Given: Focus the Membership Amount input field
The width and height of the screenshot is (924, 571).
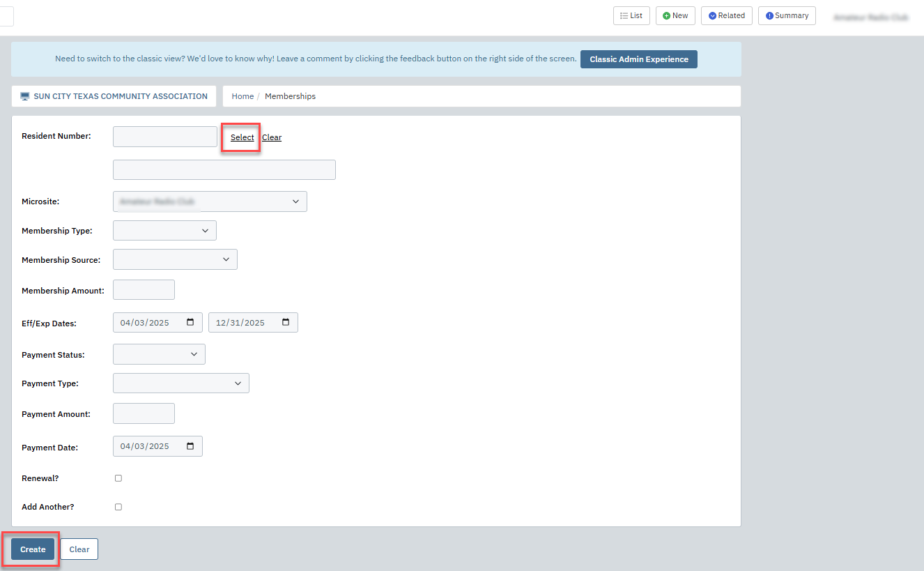Looking at the screenshot, I should pyautogui.click(x=144, y=290).
